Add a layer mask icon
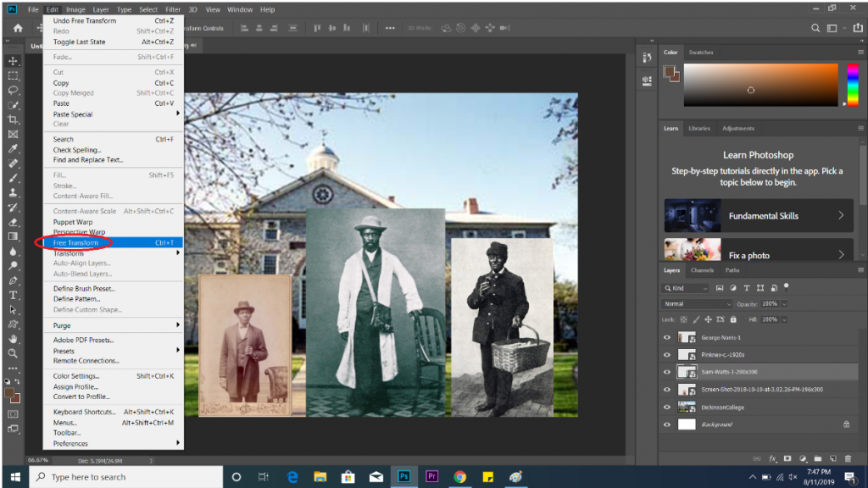This screenshot has width=868, height=488. (787, 458)
